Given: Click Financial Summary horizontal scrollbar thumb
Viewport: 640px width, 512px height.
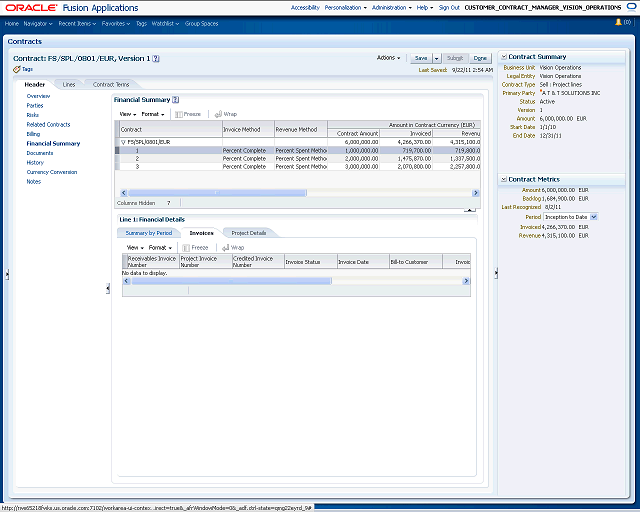Looking at the screenshot, I should pyautogui.click(x=217, y=193).
